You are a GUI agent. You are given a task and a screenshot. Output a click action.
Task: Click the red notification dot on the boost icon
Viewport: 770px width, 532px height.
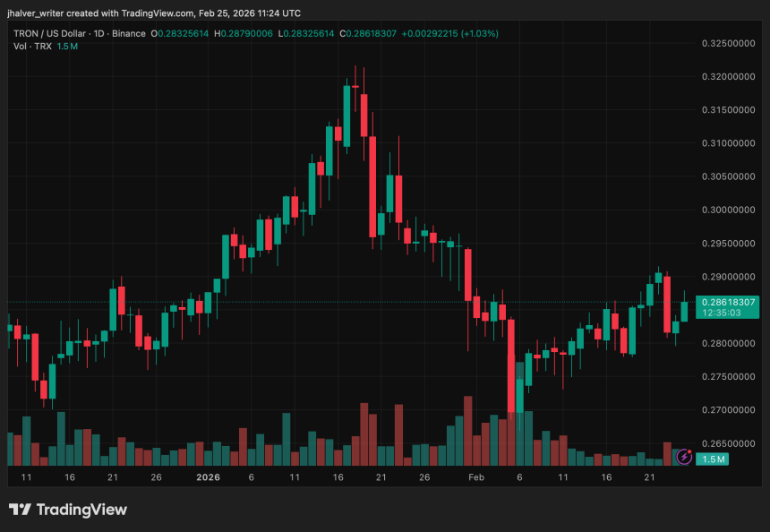click(689, 450)
